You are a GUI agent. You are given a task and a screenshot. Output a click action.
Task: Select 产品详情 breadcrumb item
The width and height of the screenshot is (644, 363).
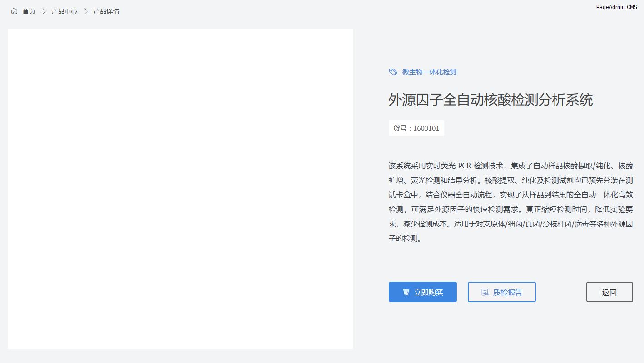pos(106,11)
